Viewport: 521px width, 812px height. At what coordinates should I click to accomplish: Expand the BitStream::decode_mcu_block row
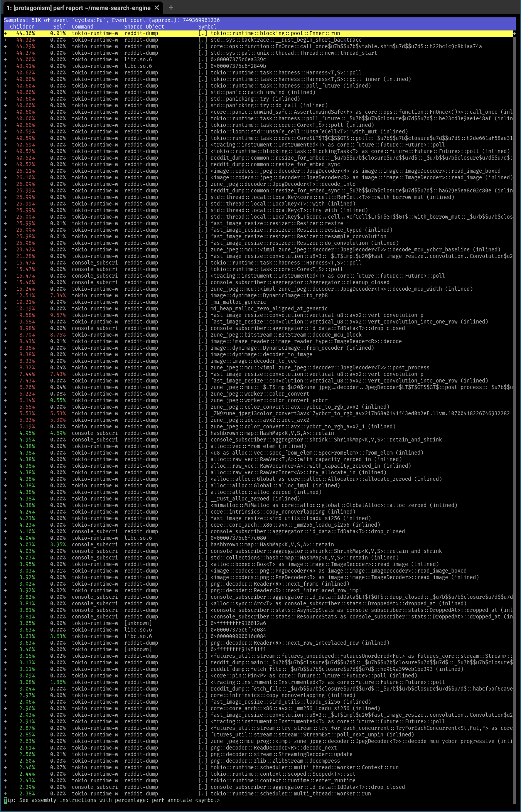pyautogui.click(x=5, y=335)
